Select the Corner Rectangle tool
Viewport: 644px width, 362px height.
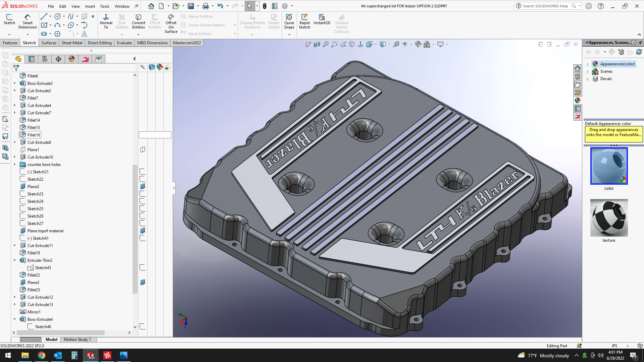pos(44,25)
